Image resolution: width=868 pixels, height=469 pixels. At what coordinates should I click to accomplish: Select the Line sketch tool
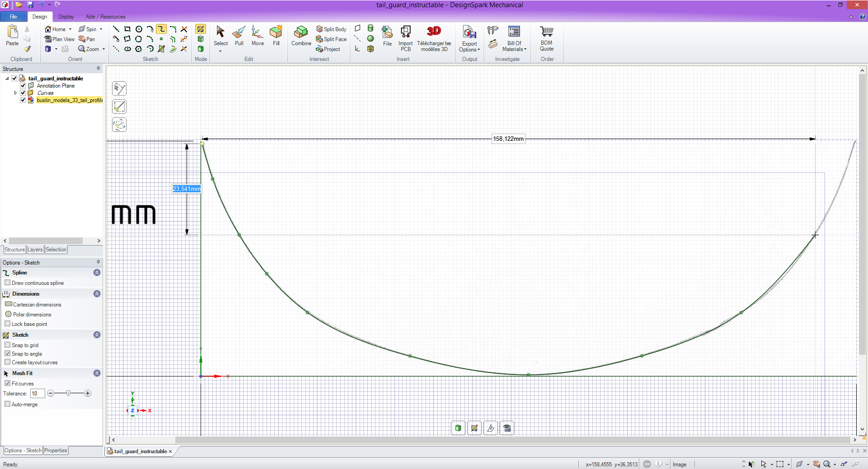(x=116, y=29)
